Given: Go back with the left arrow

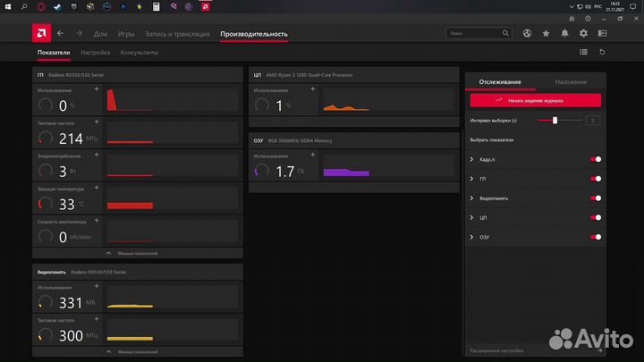Looking at the screenshot, I should [61, 33].
